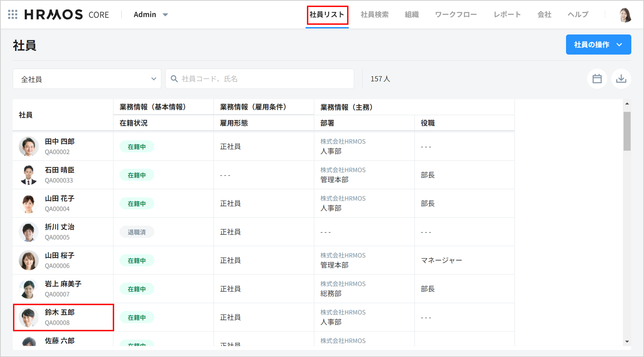Viewport: 644px width, 357px height.
Task: Click the calendar date icon
Action: pyautogui.click(x=597, y=79)
